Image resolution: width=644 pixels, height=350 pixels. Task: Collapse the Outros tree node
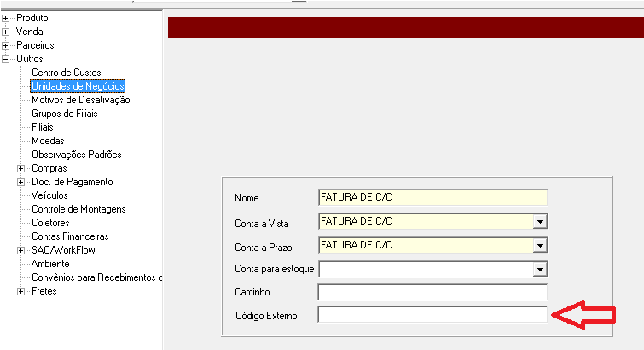point(6,59)
